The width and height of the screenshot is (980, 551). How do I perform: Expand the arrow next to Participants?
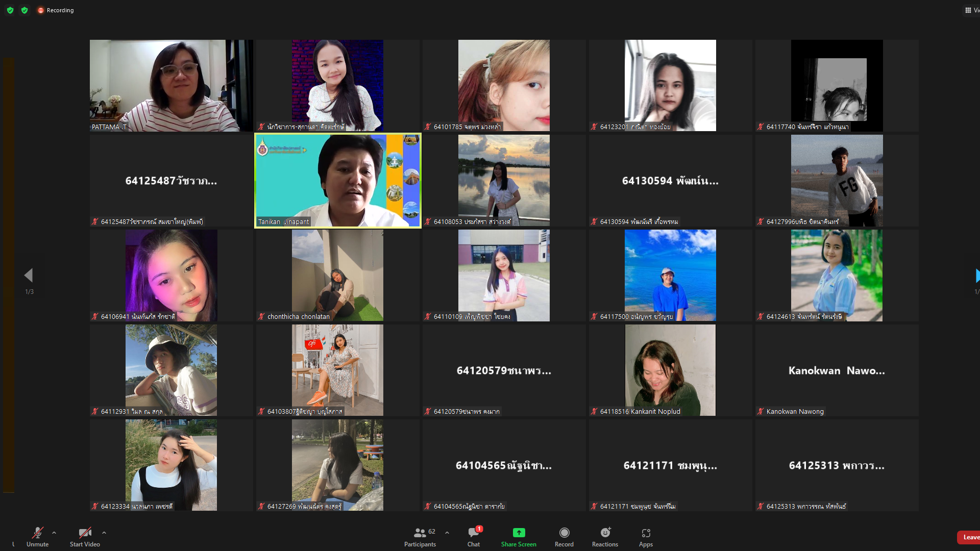(x=447, y=533)
